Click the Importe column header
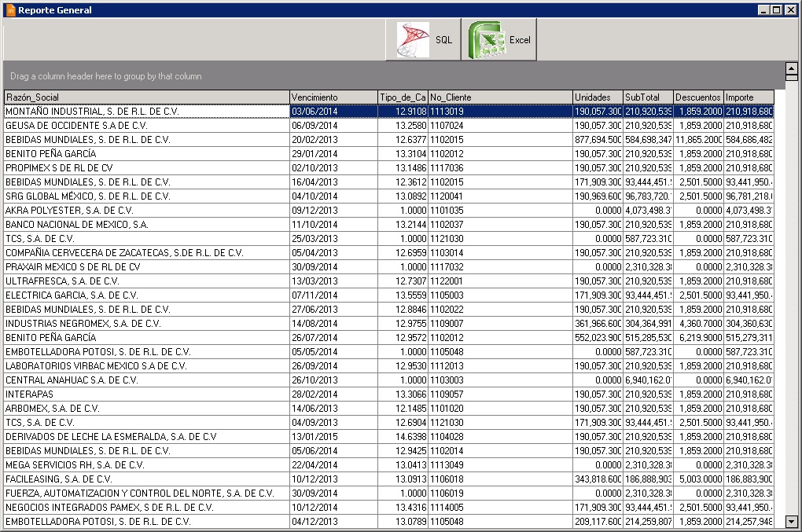Image resolution: width=802 pixels, height=532 pixels. tap(748, 97)
